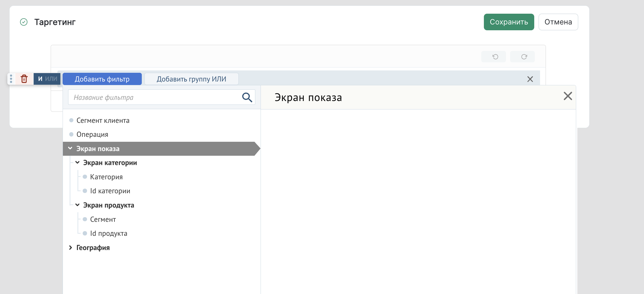Screen dimensions: 644x294
Task: Collapse the Экран категории node
Action: coord(77,162)
